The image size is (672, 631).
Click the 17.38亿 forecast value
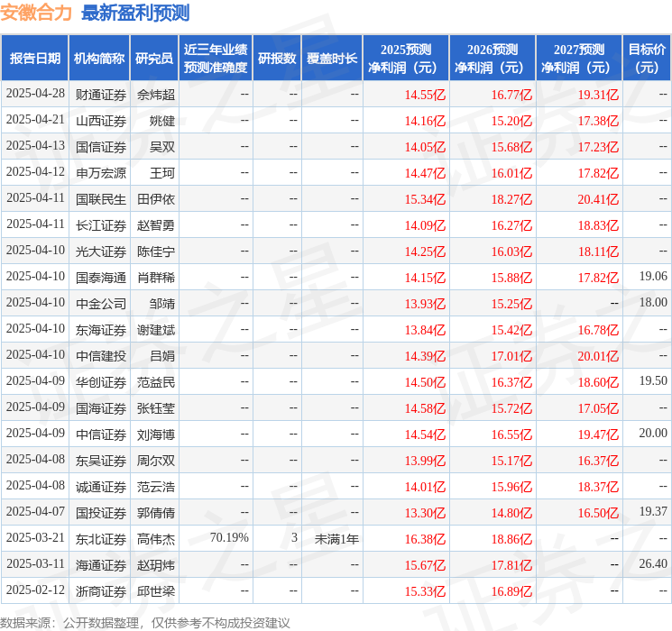click(598, 121)
